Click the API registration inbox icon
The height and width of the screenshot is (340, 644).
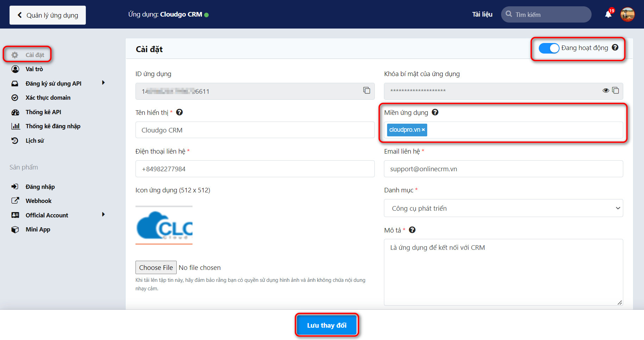tap(15, 84)
